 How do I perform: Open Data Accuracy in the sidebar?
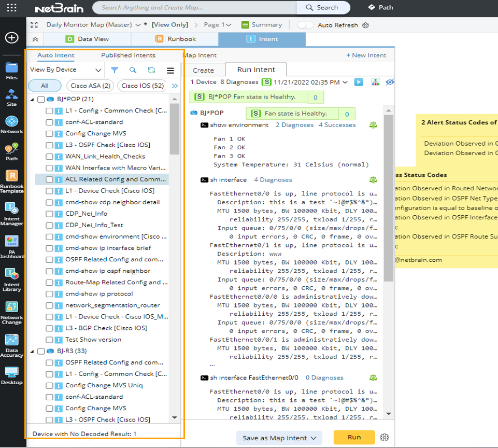(x=12, y=346)
